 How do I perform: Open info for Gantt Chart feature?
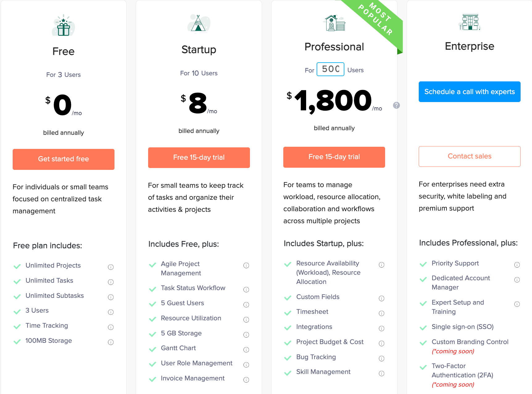pos(246,350)
